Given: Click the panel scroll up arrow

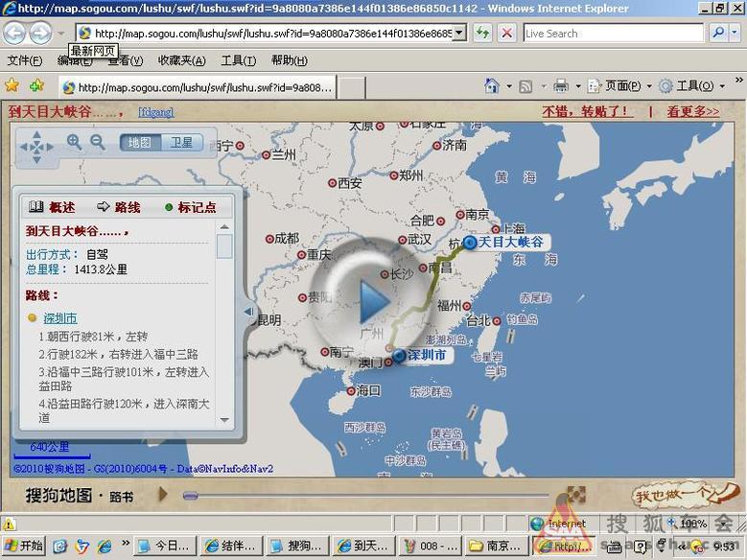Looking at the screenshot, I should pyautogui.click(x=224, y=227).
